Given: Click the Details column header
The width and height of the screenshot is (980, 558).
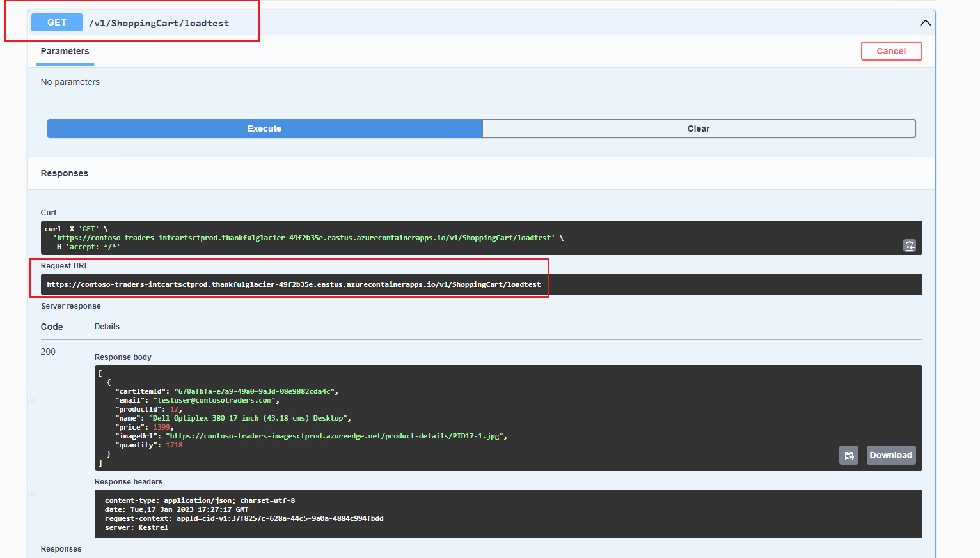Looking at the screenshot, I should click(107, 327).
